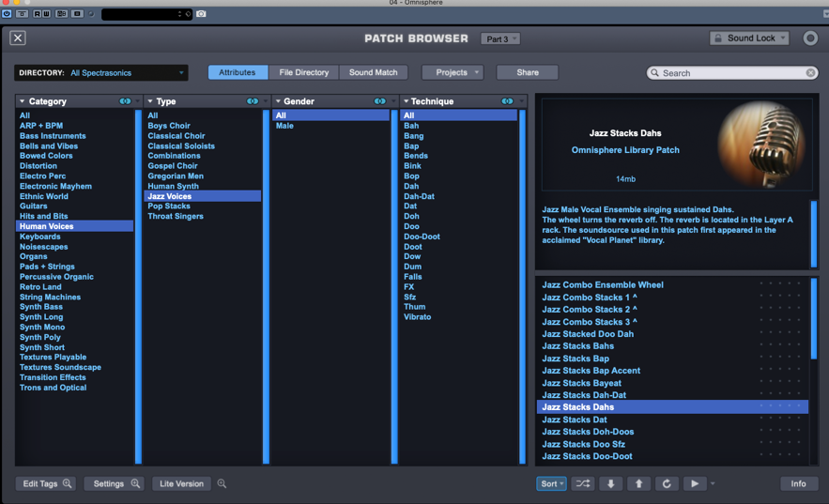Open the Sort dropdown
829x504 pixels.
[551, 483]
